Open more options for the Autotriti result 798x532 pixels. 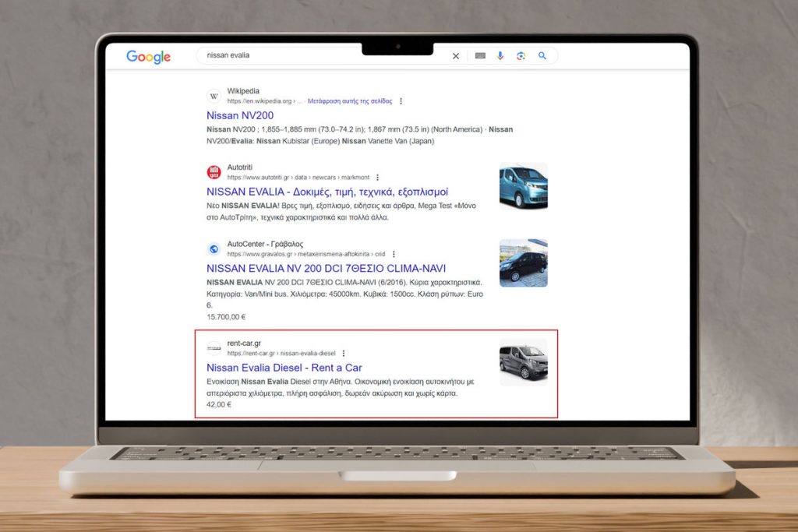[x=378, y=178]
